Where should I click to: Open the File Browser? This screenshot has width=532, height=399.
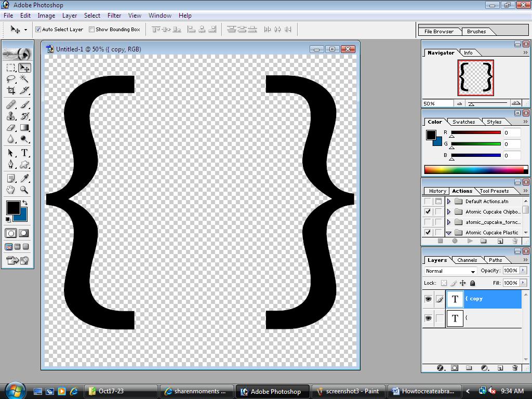tap(439, 31)
